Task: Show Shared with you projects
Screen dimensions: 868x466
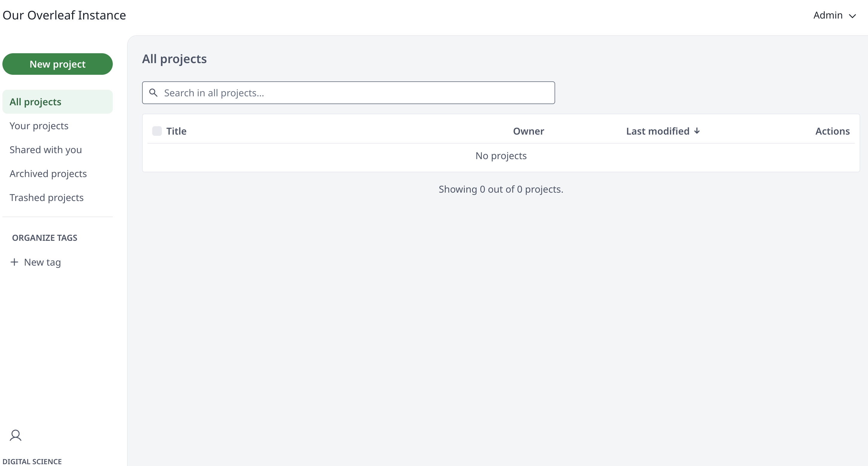Action: tap(45, 150)
